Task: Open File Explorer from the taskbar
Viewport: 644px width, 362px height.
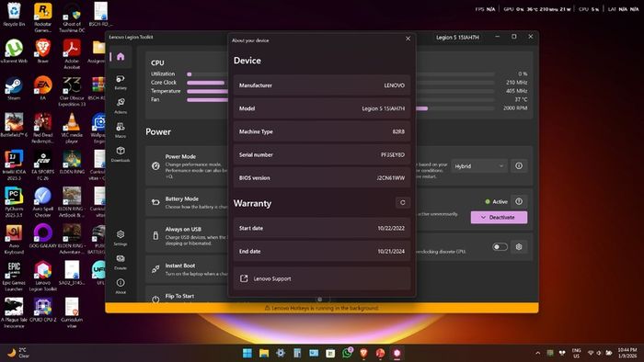Action: tap(264, 353)
